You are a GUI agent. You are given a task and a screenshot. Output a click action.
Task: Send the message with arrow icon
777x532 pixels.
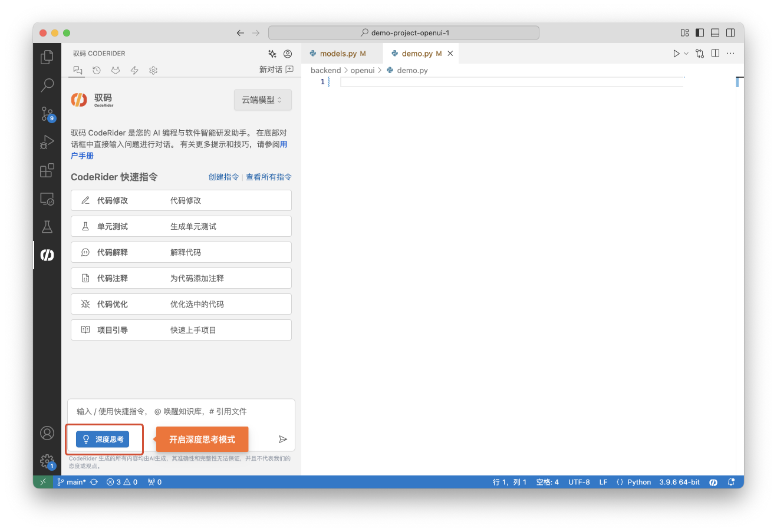click(x=283, y=439)
